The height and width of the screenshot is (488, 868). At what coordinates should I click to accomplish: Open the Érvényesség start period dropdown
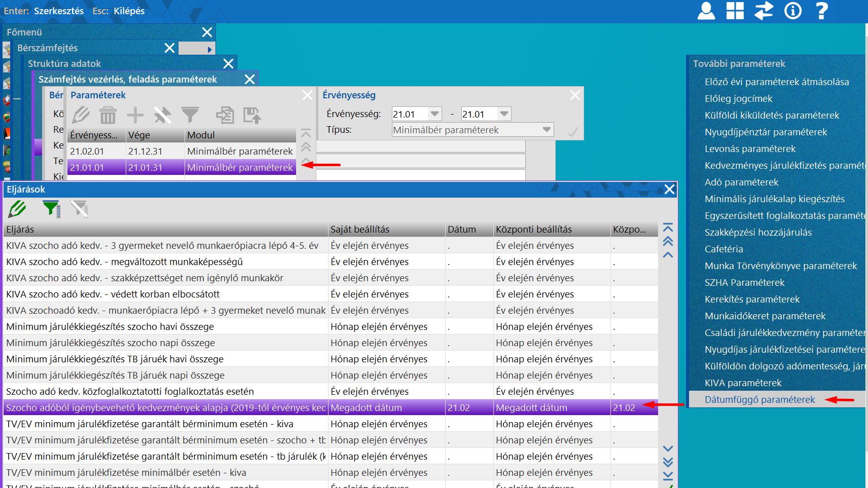click(435, 114)
